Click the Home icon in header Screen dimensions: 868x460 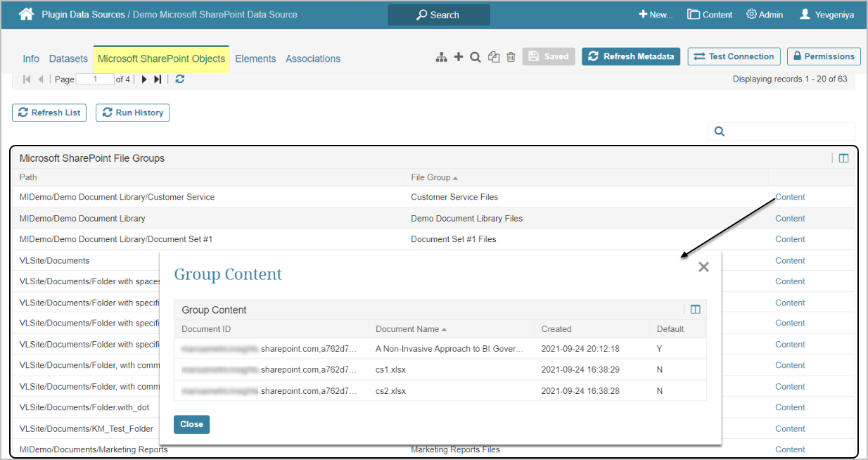pos(26,14)
